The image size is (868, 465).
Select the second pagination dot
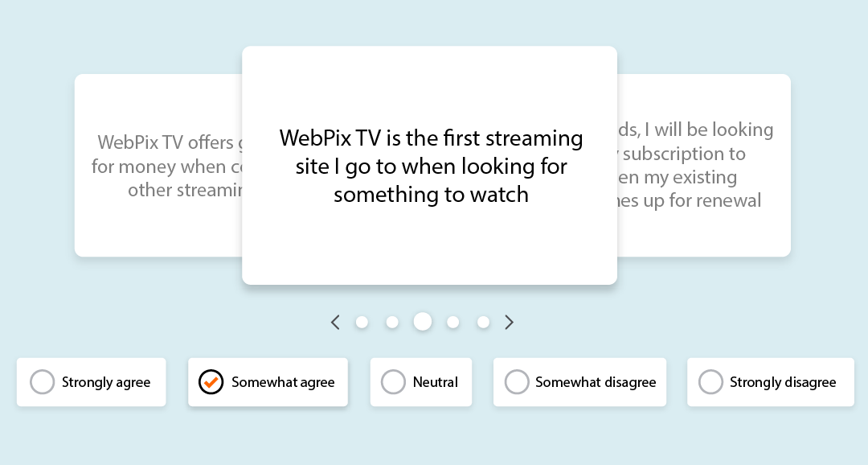[392, 322]
